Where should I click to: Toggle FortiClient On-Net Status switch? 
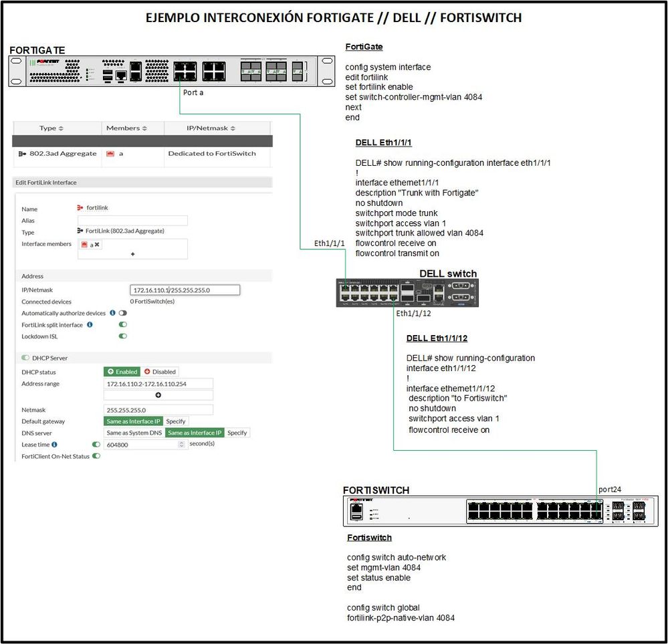point(96,456)
